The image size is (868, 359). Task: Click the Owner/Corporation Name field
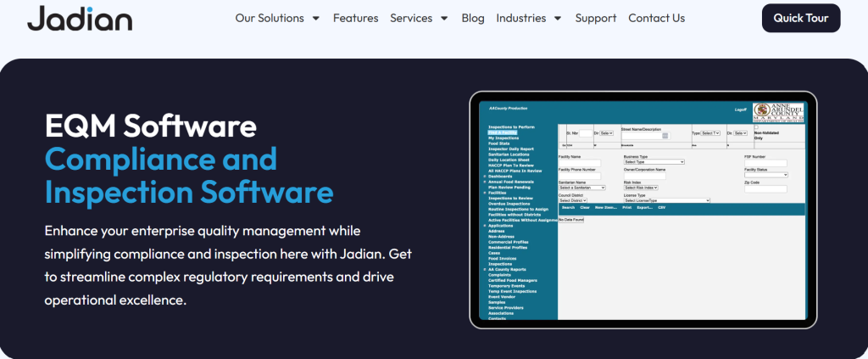click(x=645, y=177)
